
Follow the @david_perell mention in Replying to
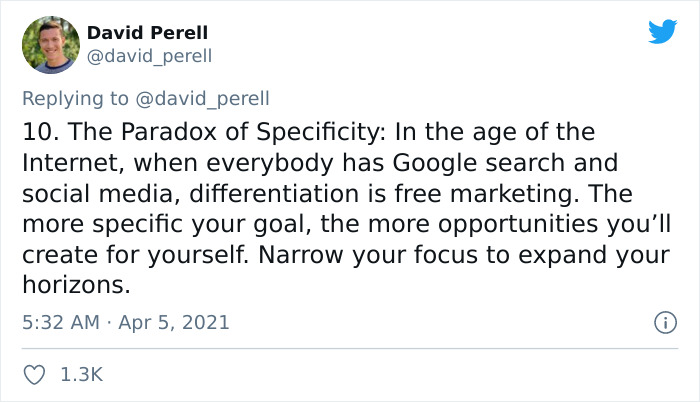[x=202, y=99]
